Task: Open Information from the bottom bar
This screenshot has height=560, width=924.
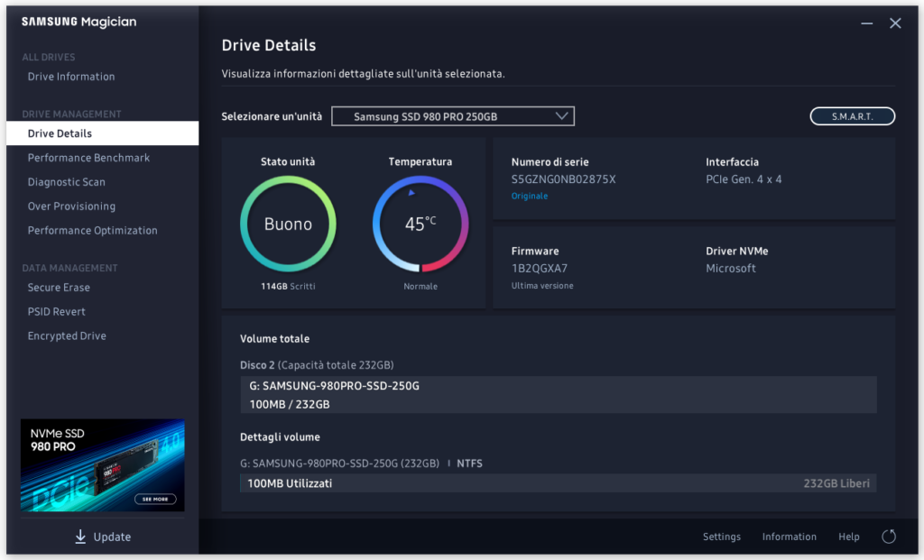Action: click(789, 537)
